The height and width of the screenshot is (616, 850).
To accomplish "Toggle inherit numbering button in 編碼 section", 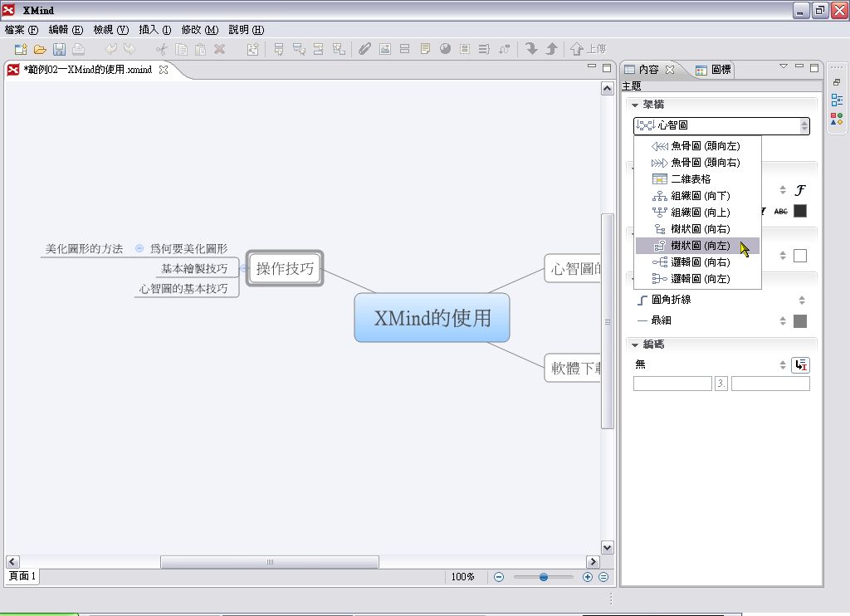I will coord(801,365).
